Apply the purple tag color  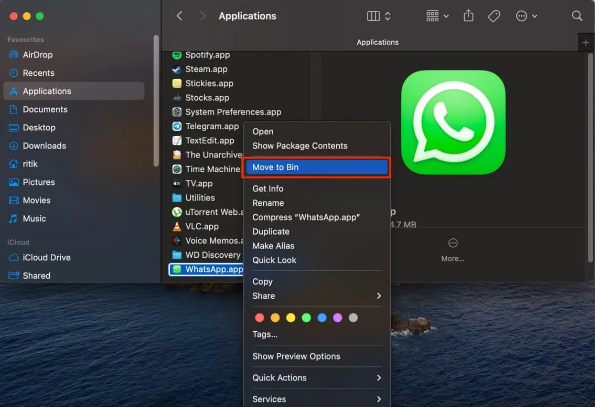pyautogui.click(x=337, y=317)
